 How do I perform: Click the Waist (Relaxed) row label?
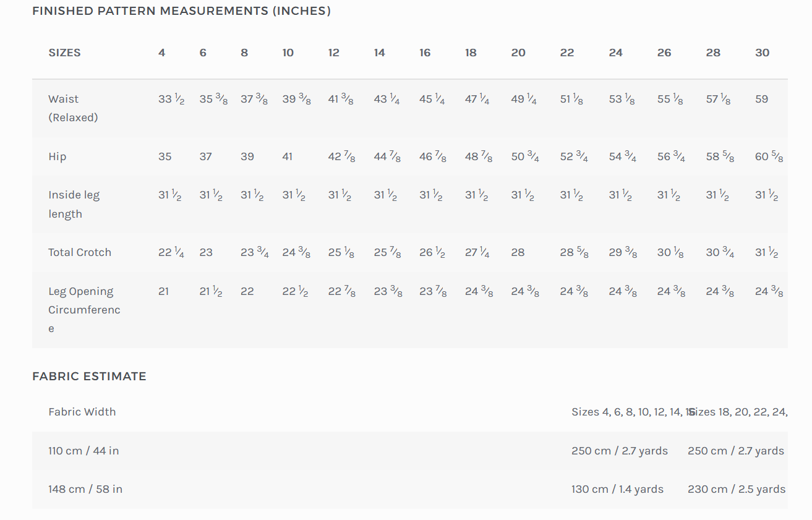click(x=73, y=108)
